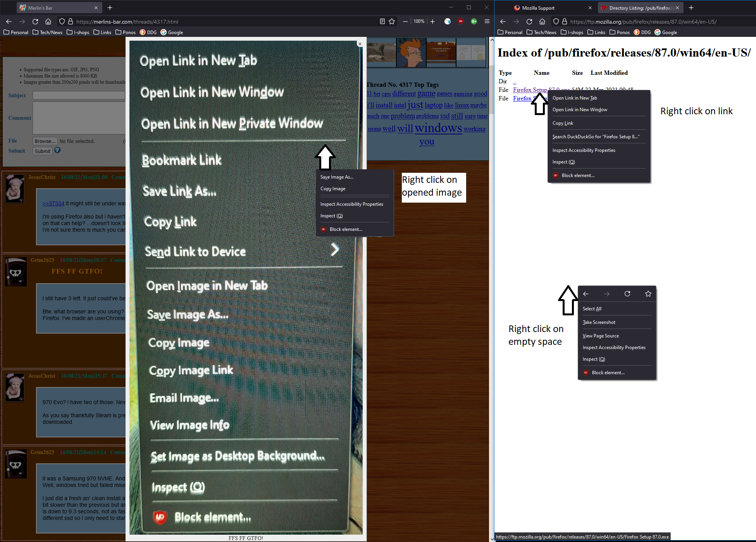Open the Links bookmarks folder in Directory Listing window
This screenshot has height=542, width=756.
[x=596, y=33]
